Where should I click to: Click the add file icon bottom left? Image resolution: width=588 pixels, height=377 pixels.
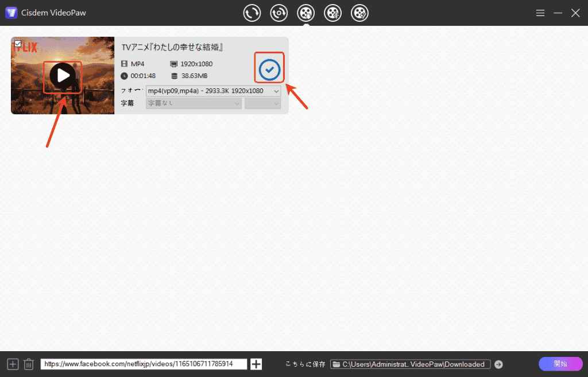pyautogui.click(x=13, y=364)
